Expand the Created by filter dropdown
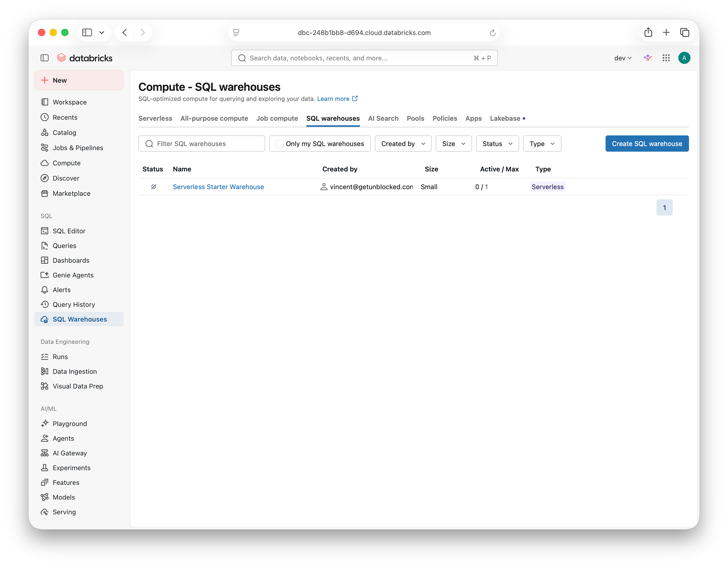Screen dimensions: 728x567 coord(403,144)
